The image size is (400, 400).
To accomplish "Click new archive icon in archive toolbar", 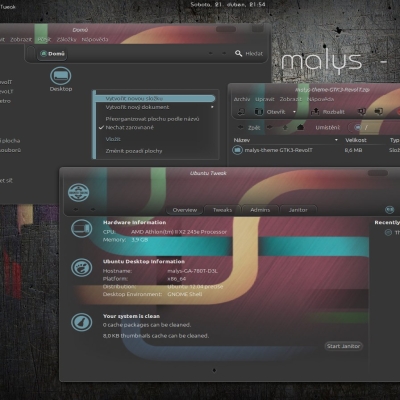I will (x=241, y=112).
